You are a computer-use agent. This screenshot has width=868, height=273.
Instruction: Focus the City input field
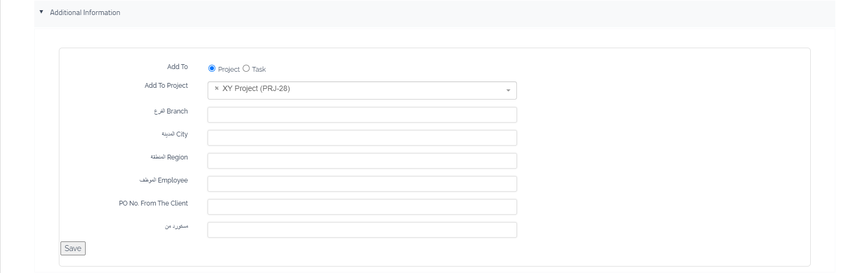362,138
